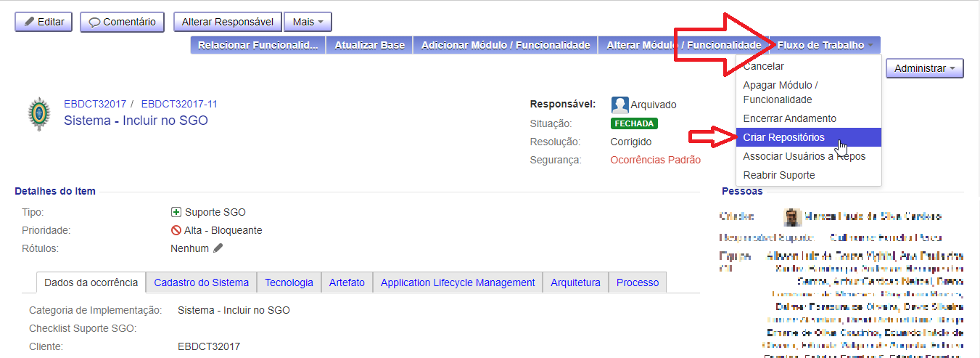
Task: Click the pencil icon next to Rótulos
Action: point(218,248)
